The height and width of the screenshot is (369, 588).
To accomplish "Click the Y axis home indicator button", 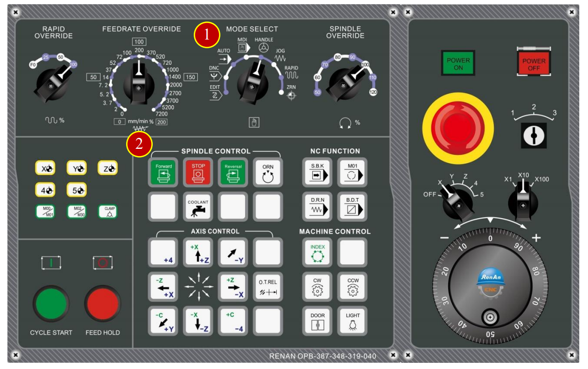I will (77, 168).
